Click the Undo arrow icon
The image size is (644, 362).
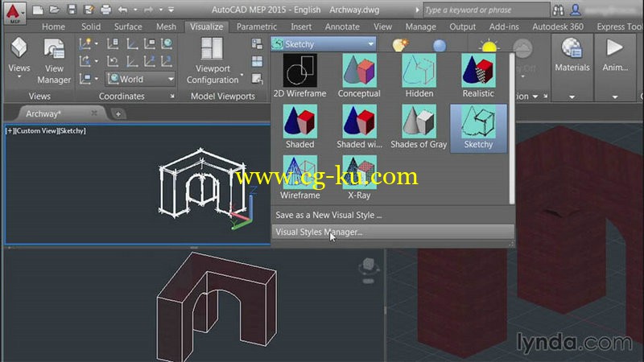(122, 10)
